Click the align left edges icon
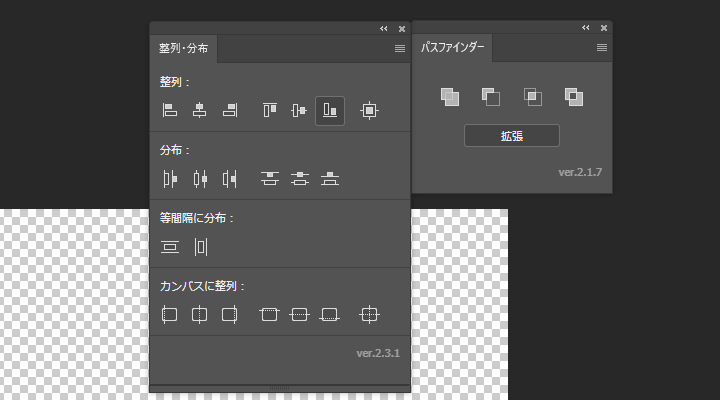Viewport: 720px width, 400px height. tap(170, 110)
